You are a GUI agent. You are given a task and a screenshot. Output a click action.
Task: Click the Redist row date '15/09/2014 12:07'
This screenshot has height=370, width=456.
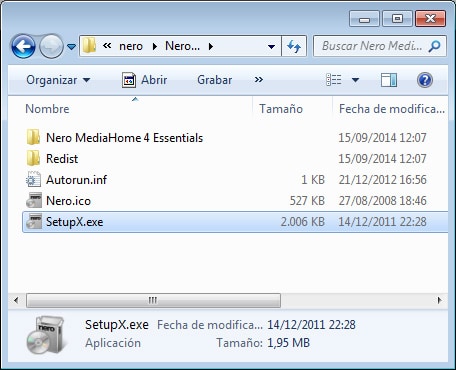[x=382, y=159]
